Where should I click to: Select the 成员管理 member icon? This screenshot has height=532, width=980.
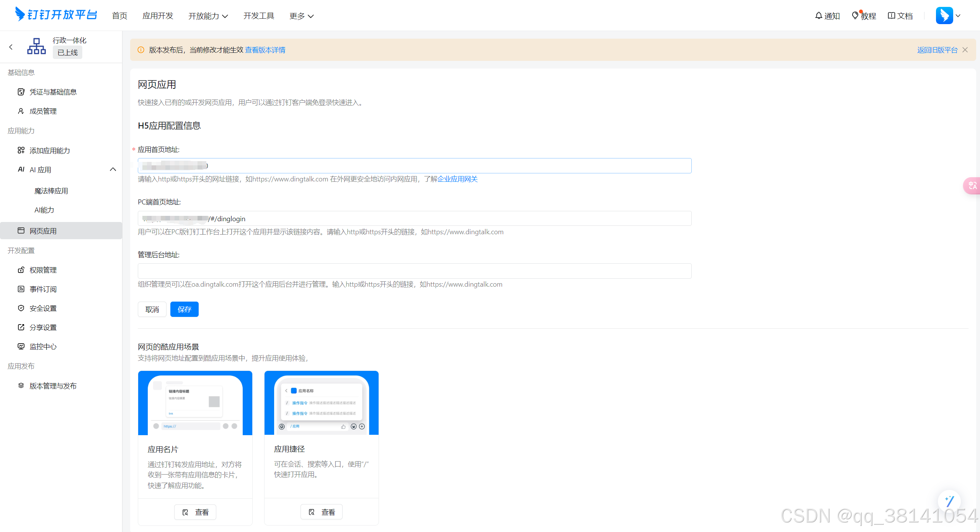click(21, 111)
